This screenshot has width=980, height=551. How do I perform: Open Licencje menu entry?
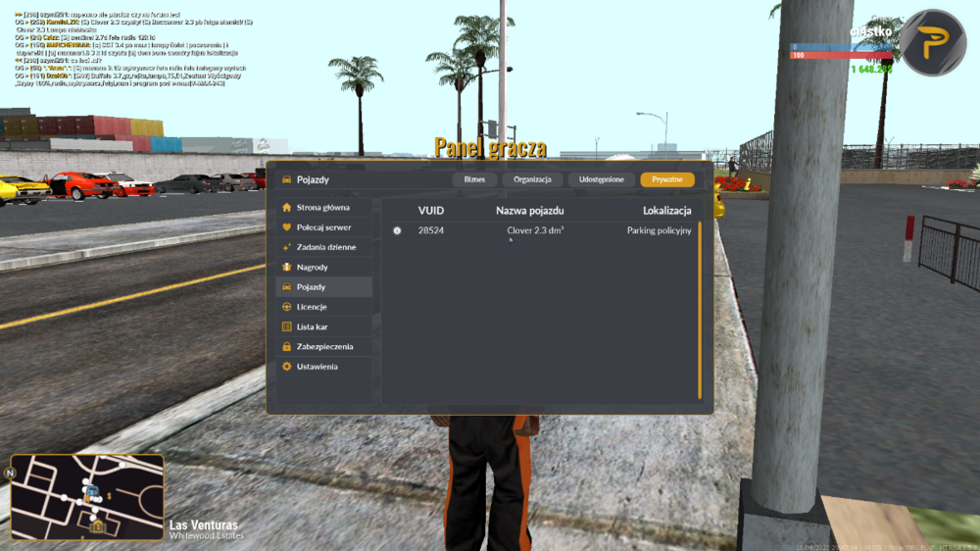click(x=324, y=307)
